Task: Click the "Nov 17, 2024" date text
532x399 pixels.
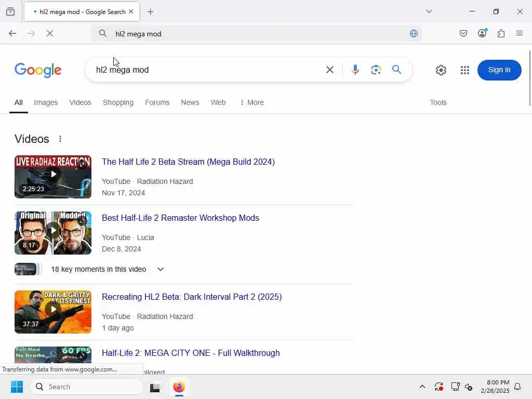Action: coord(124,193)
